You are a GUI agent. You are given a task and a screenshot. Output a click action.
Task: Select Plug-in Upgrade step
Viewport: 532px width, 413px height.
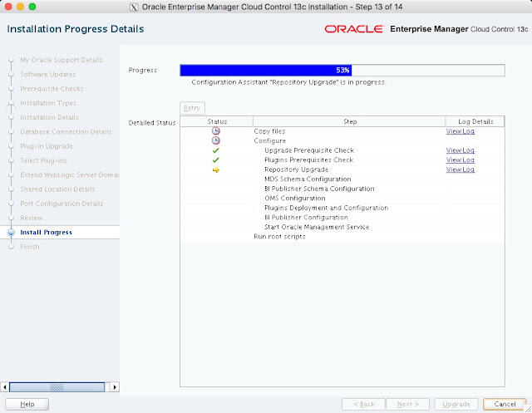47,146
